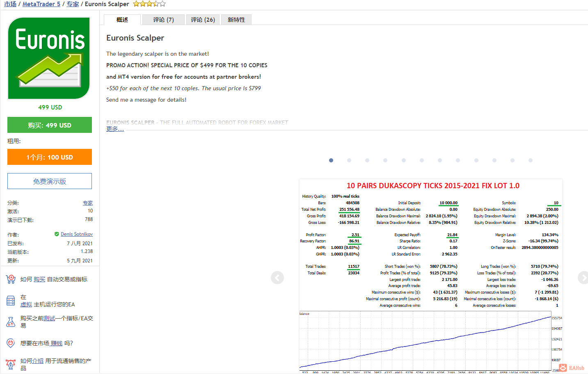Open the 市场 breadcrumb link
Screen dimensions: 588x374
pyautogui.click(x=10, y=4)
